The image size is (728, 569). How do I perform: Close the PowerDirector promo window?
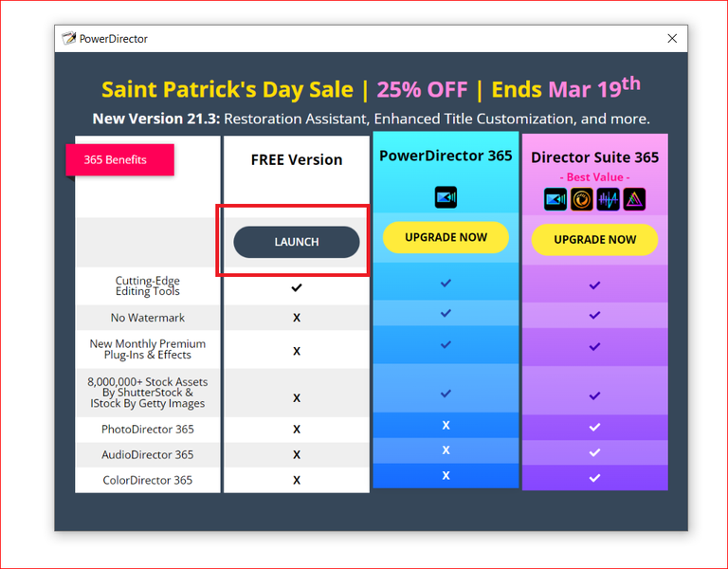672,39
